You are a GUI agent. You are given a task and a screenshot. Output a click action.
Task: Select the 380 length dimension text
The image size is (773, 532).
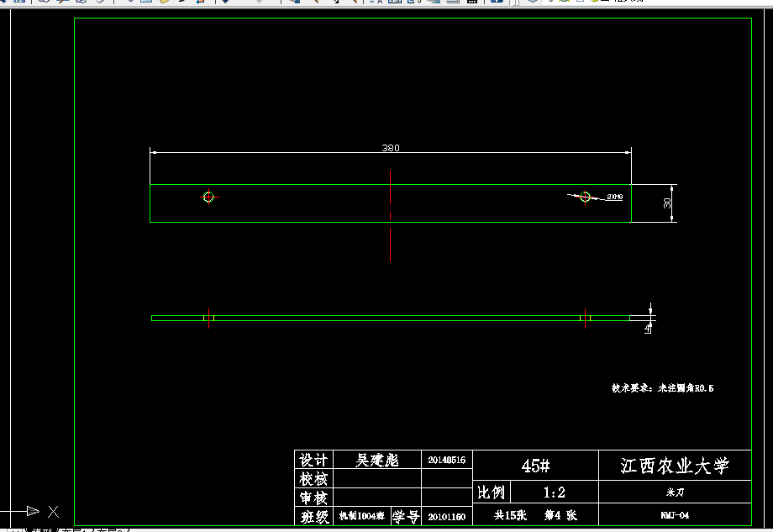tap(391, 147)
